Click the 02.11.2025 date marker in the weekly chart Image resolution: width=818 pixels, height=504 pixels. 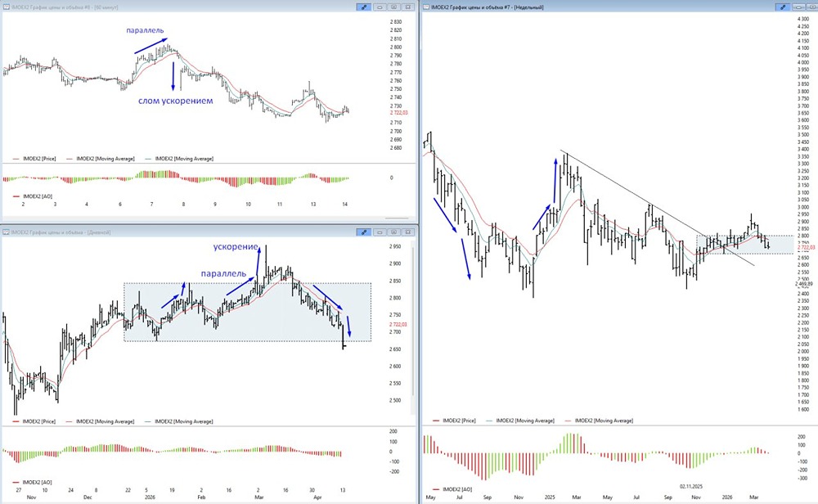(691, 486)
